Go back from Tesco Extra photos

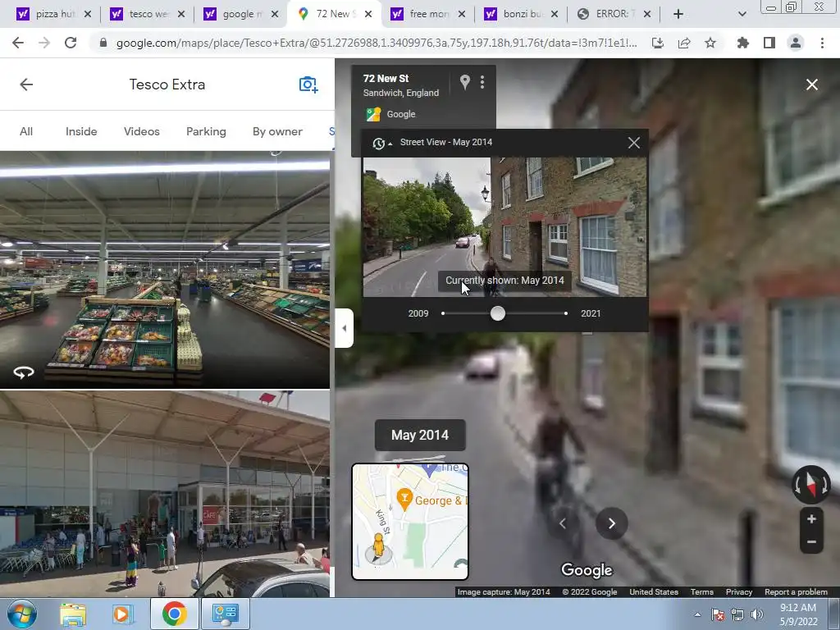pos(26,84)
